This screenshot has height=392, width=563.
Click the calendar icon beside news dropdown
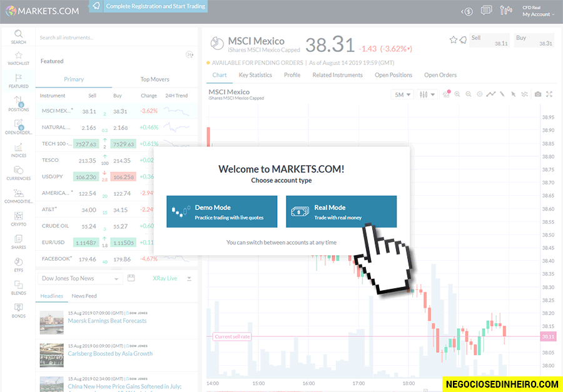tap(131, 278)
